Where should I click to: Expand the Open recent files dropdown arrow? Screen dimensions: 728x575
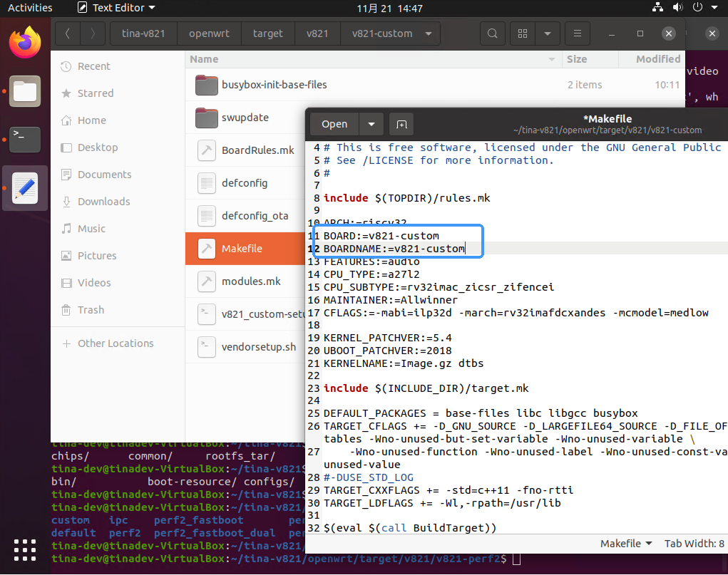click(x=371, y=124)
